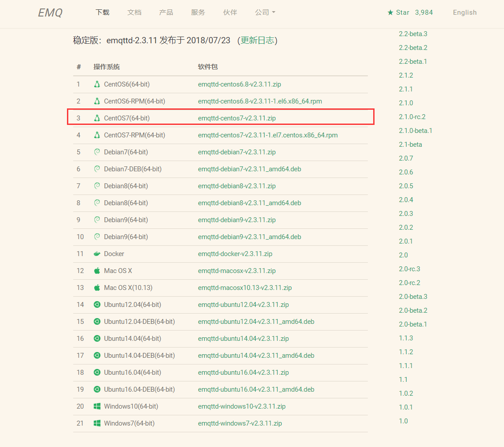Download emqttd-ubuntu14.04-v2.3.11_amd64.deb
The height and width of the screenshot is (447, 504).
(x=256, y=356)
